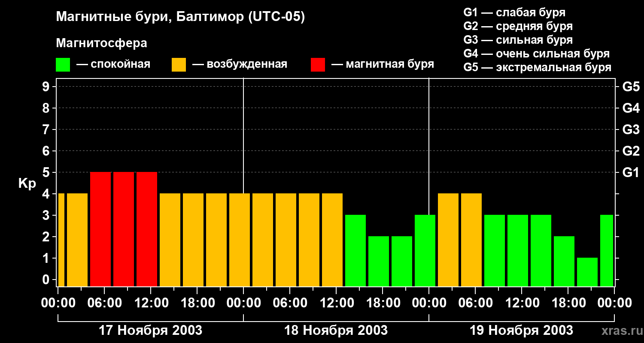Click the 'G1' label on the right axis
644x343 pixels.
click(x=631, y=172)
